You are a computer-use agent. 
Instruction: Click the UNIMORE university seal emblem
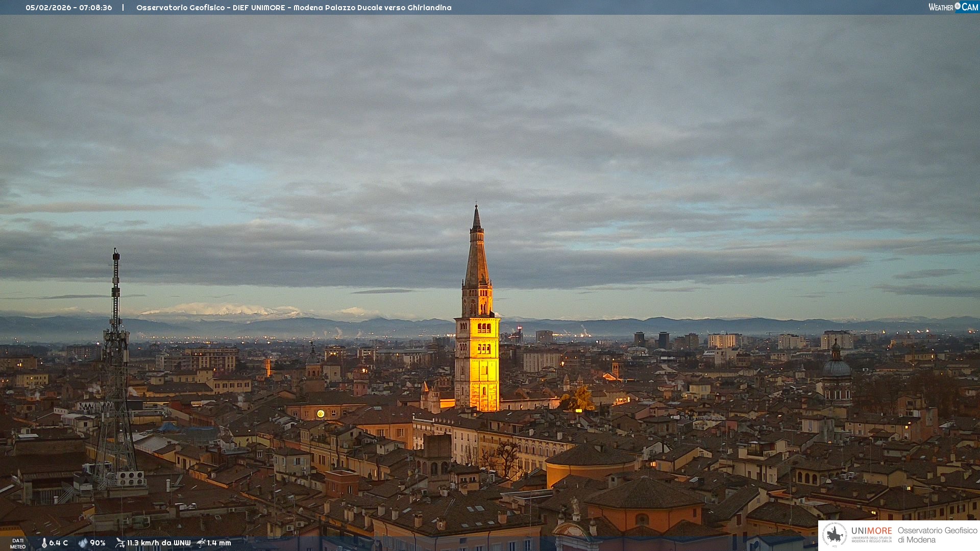click(x=835, y=535)
